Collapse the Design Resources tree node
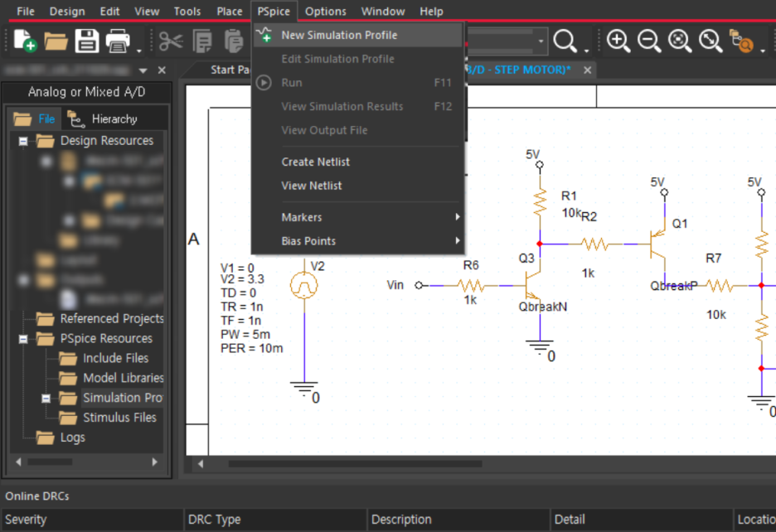Image resolution: width=776 pixels, height=532 pixels. 22,142
